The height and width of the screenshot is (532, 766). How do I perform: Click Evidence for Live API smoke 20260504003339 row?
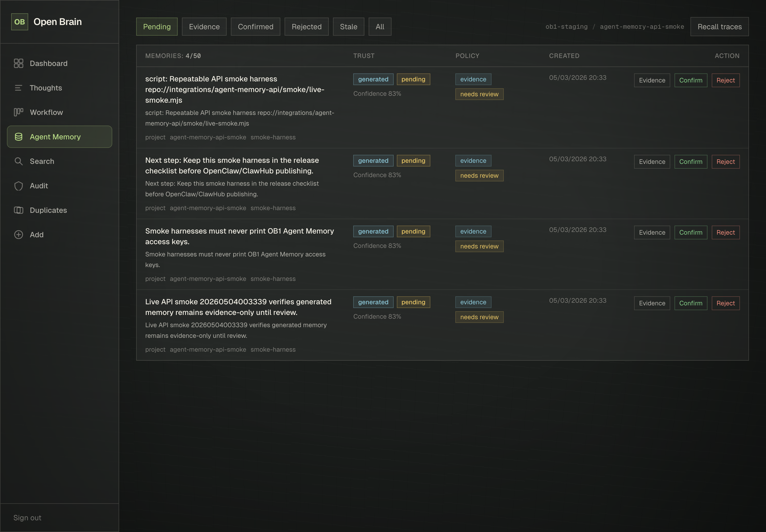pyautogui.click(x=652, y=303)
